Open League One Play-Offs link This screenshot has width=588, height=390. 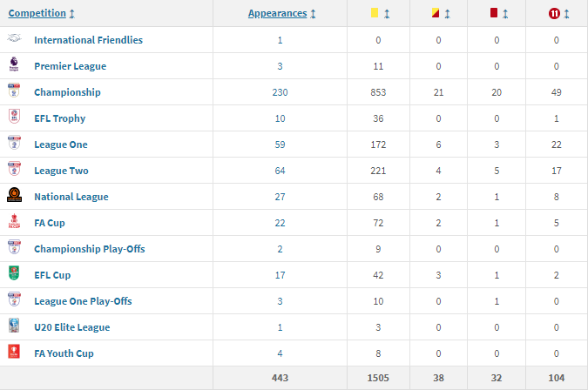tap(83, 301)
